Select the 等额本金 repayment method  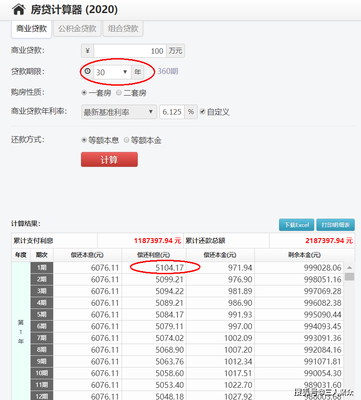(x=126, y=140)
